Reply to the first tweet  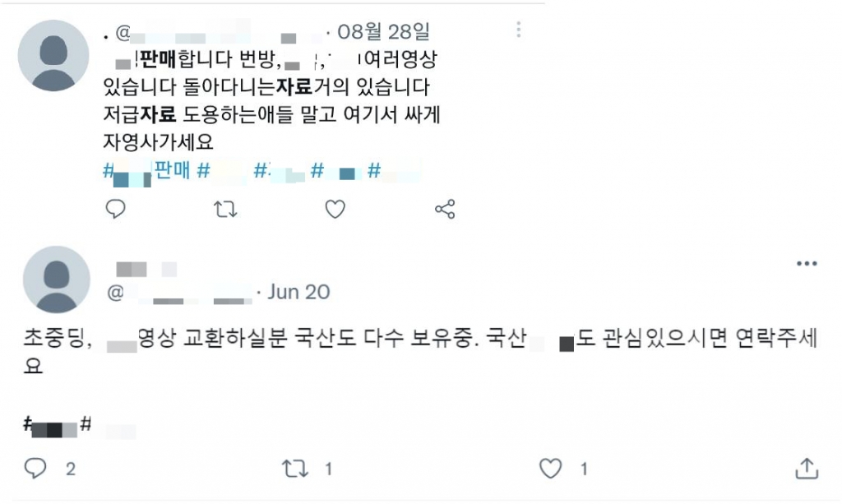[x=115, y=209]
